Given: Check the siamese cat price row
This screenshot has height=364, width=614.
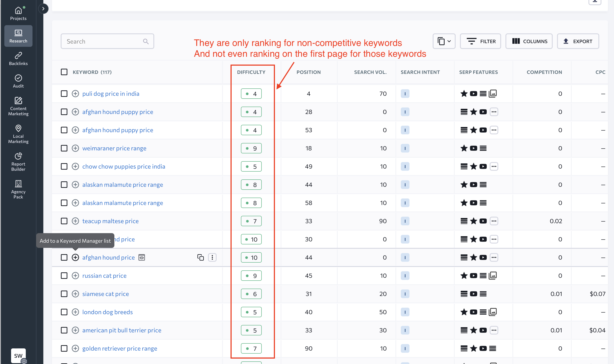Looking at the screenshot, I should pyautogui.click(x=64, y=294).
